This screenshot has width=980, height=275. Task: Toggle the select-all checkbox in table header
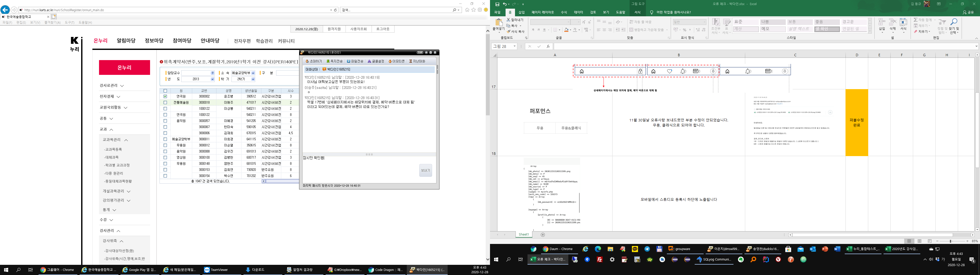coord(165,91)
